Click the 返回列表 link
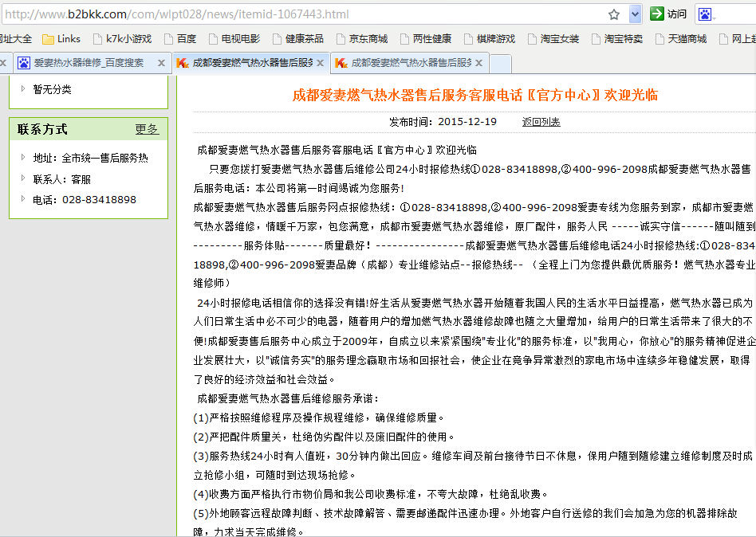Screen dimensions: 756x537 pos(541,122)
